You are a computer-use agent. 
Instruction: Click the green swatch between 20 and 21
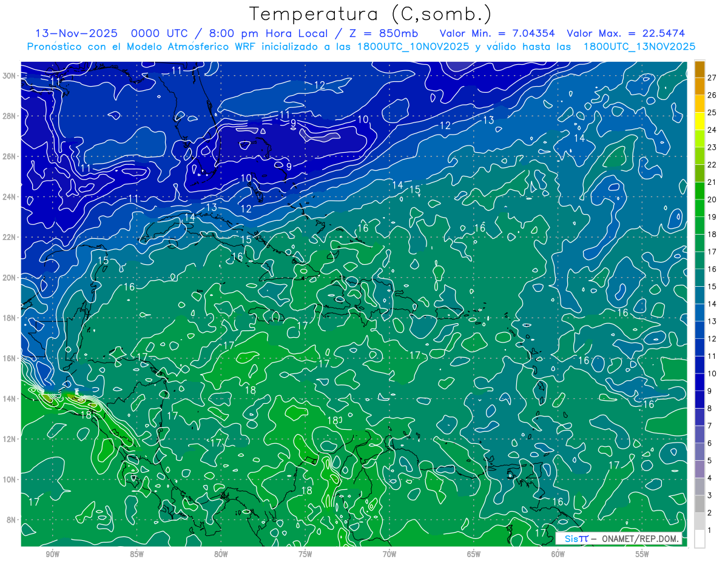[x=700, y=191]
